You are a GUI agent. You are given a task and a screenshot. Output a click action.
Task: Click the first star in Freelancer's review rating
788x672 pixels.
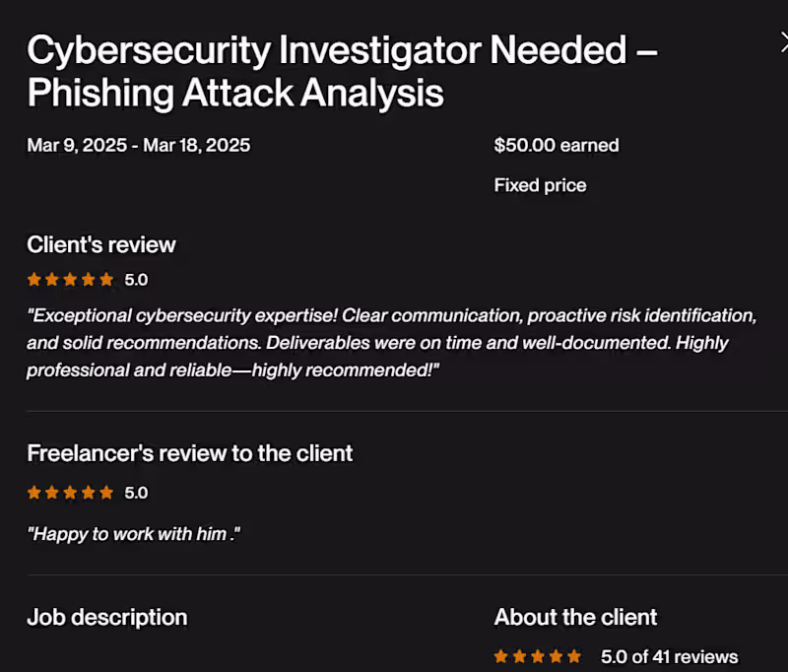(x=33, y=492)
